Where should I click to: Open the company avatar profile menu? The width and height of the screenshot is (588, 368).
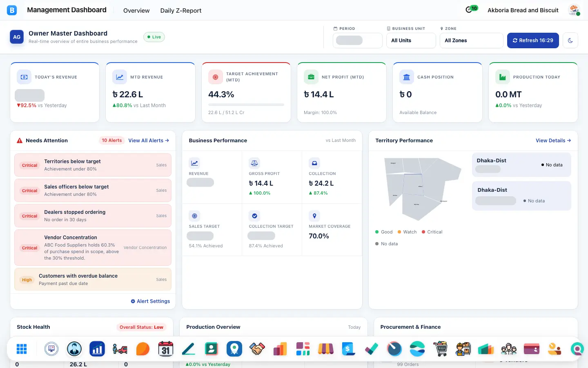574,10
